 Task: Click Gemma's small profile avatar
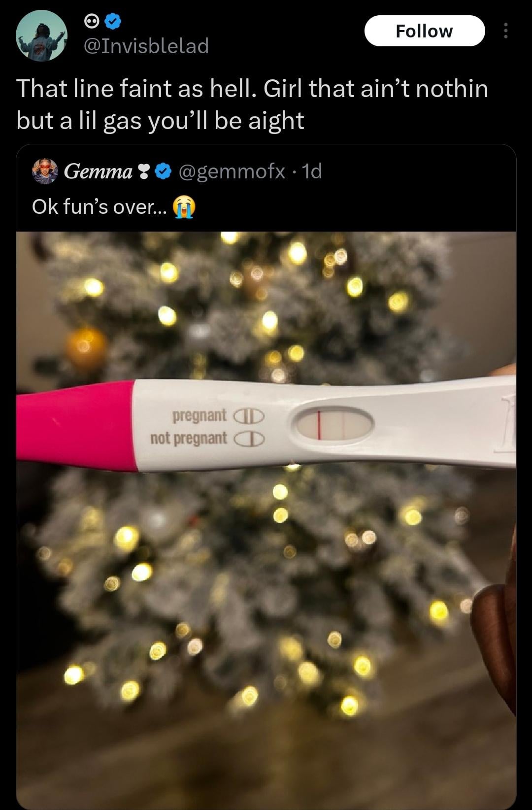(x=45, y=171)
